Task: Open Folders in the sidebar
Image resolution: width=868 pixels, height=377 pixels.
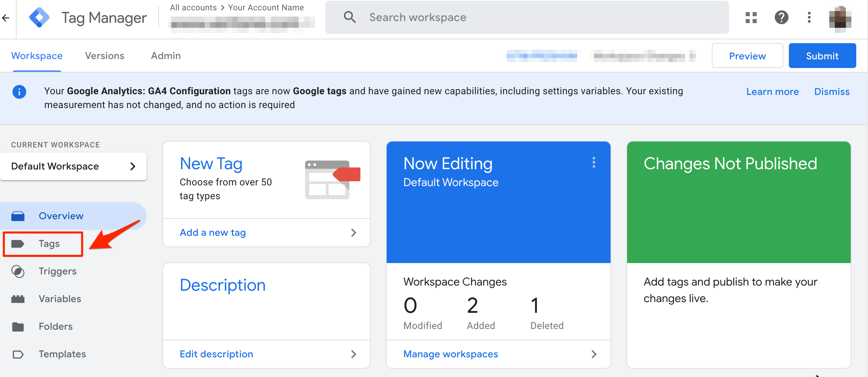Action: [55, 327]
